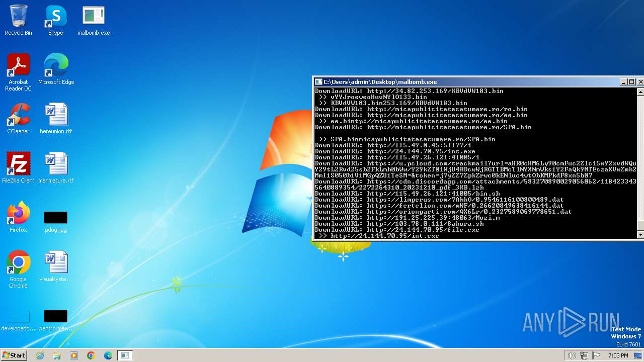
Task: Open Windows Explorer folder in taskbar
Action: point(57,355)
